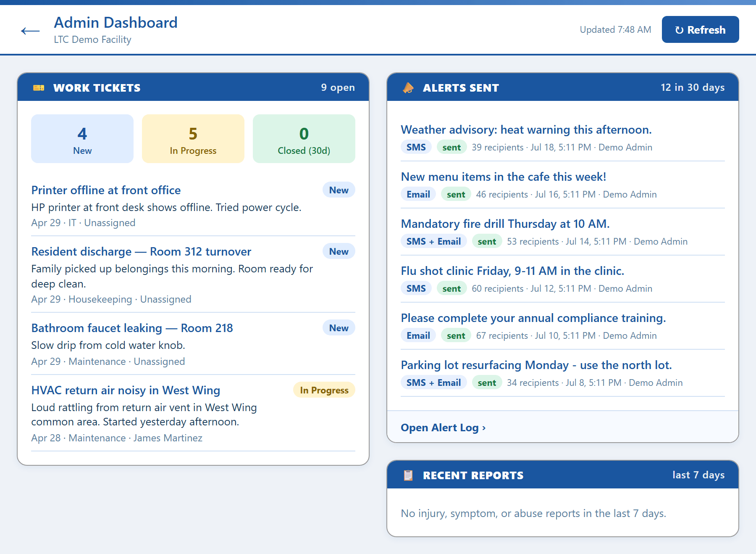Click 'No injury, symptom, or abuse reports' message
756x554 pixels.
(x=533, y=513)
